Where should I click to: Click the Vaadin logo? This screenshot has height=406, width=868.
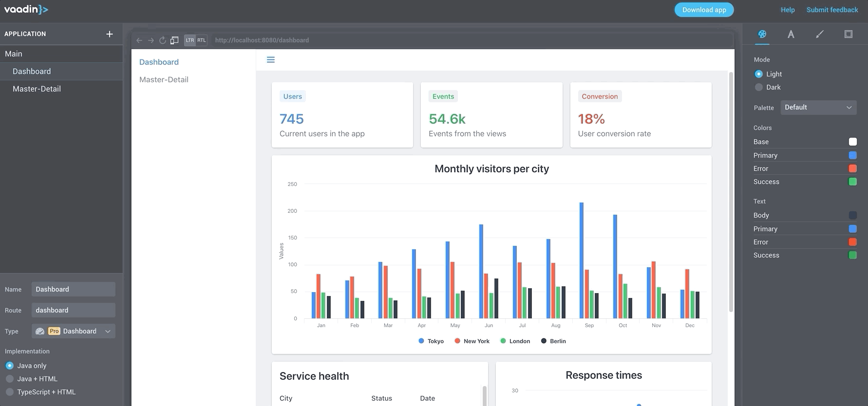coord(26,9)
